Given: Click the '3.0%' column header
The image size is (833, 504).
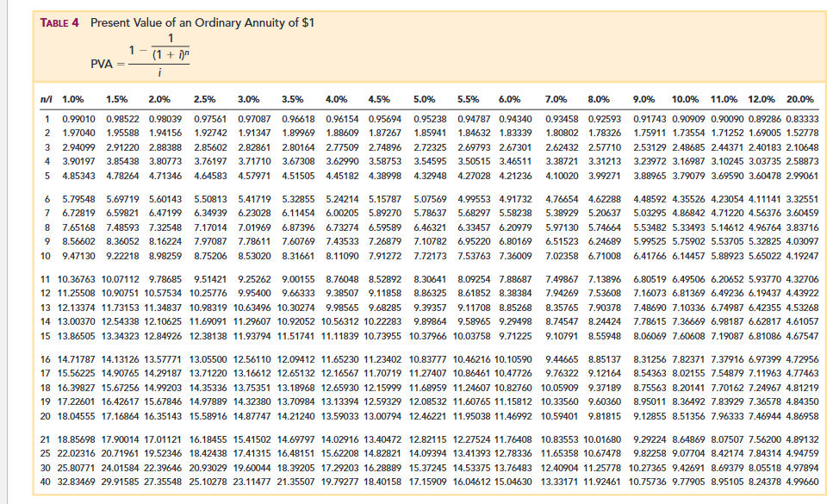Looking at the screenshot, I should tap(249, 99).
